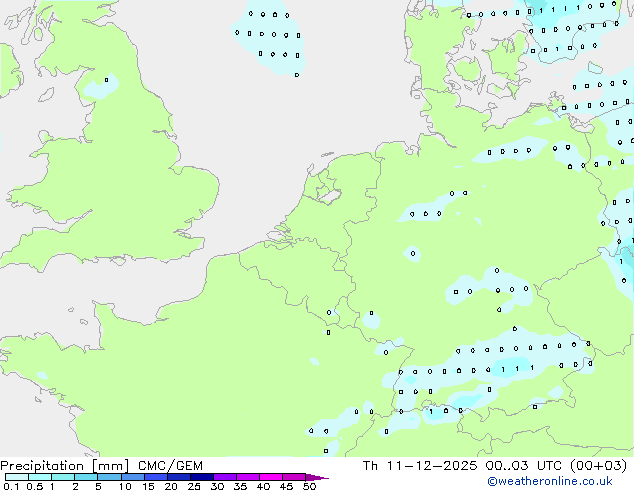This screenshot has width=634, height=490.
Task: Select the 2–5 mm legend color swatch
Action: pyautogui.click(x=86, y=477)
